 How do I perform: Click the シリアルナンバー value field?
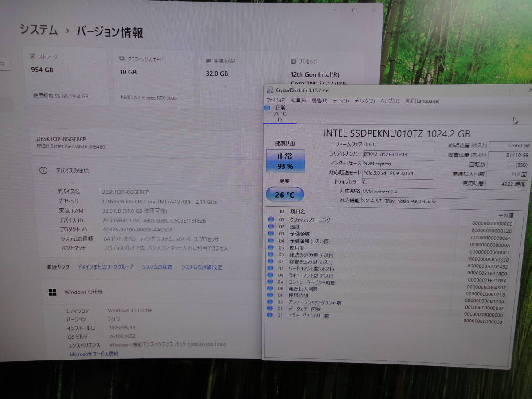coord(399,154)
